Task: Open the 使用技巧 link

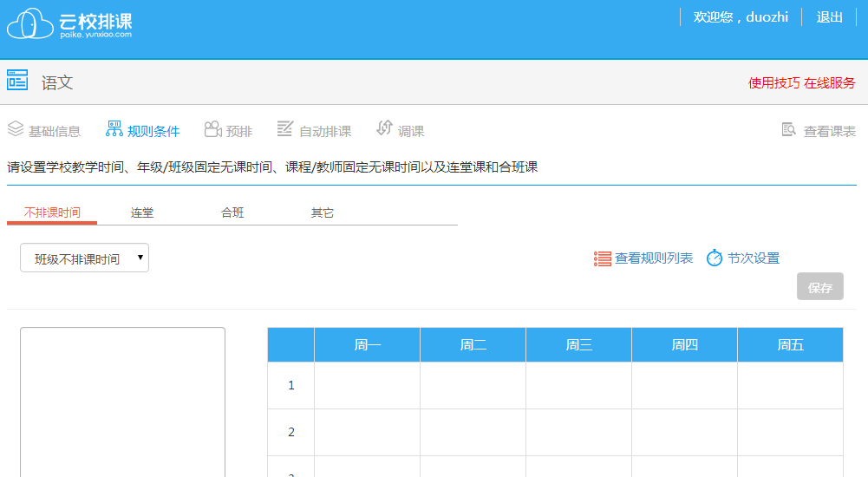Action: pos(773,83)
